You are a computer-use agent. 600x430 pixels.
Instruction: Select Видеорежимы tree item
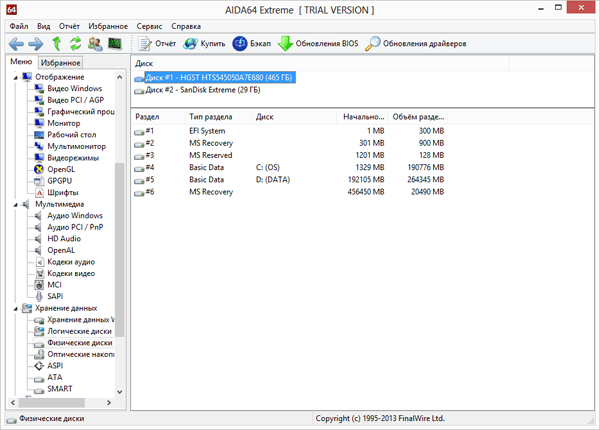(x=73, y=158)
